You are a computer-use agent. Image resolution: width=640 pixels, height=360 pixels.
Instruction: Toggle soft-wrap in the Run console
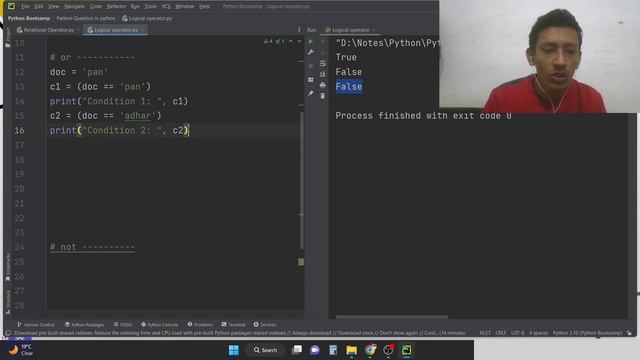click(x=323, y=63)
